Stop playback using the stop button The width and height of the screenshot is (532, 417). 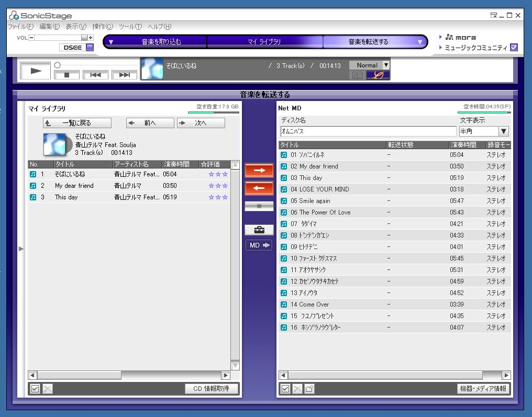(x=66, y=75)
